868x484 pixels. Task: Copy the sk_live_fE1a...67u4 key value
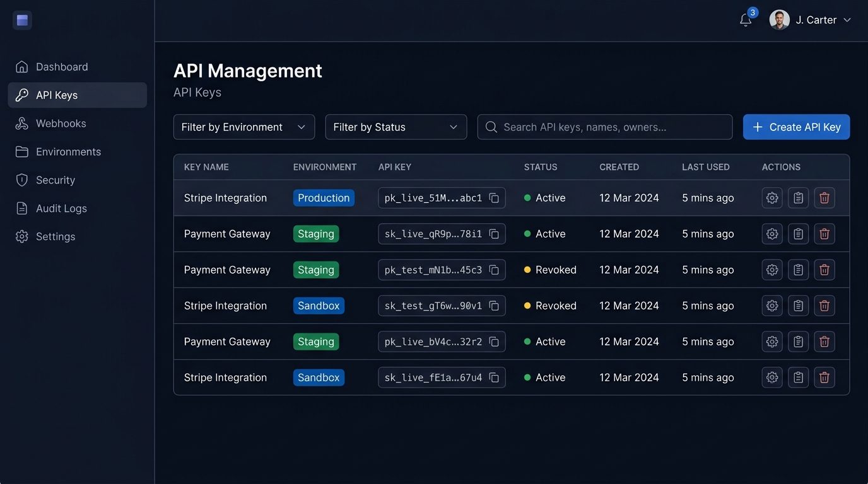[x=494, y=377]
